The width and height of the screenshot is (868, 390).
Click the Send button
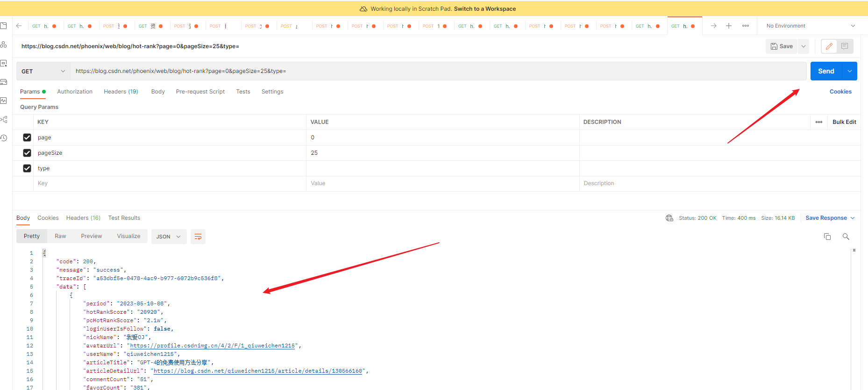pos(826,71)
